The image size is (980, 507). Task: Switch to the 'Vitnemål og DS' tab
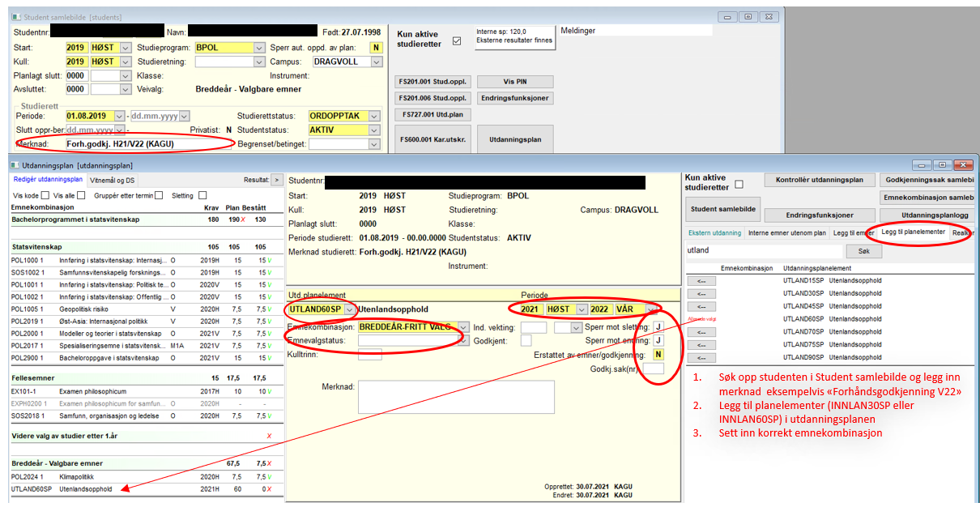[113, 179]
